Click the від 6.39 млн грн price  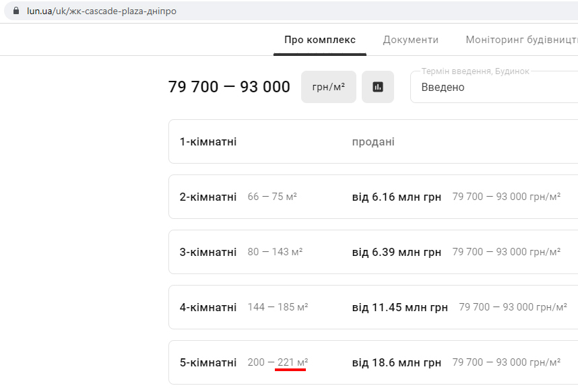pyautogui.click(x=396, y=252)
